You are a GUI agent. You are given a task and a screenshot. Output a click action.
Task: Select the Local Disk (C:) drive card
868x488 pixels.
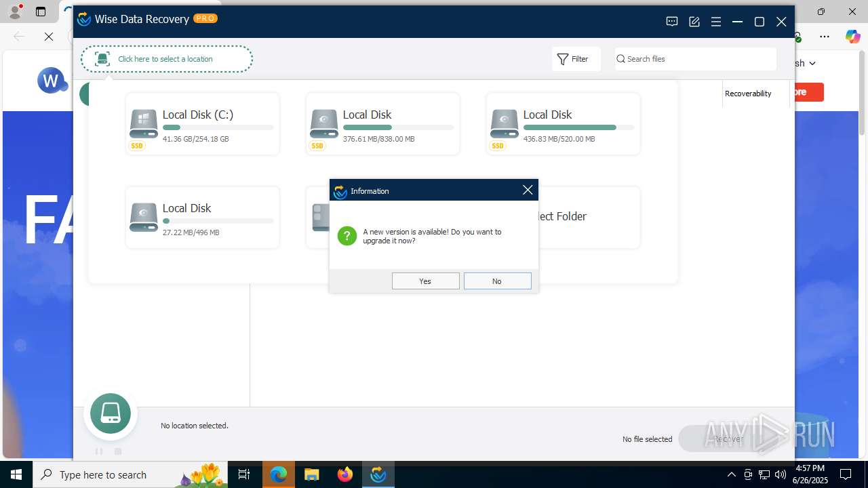tap(202, 124)
